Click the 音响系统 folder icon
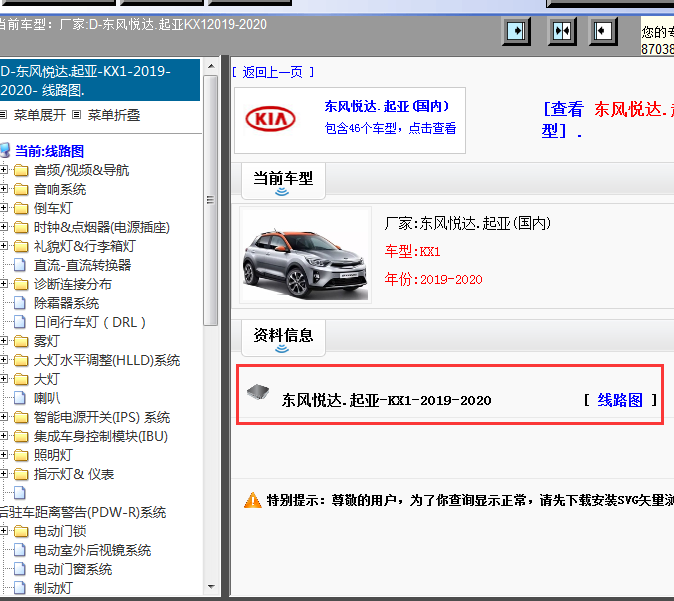The image size is (674, 601). point(21,190)
